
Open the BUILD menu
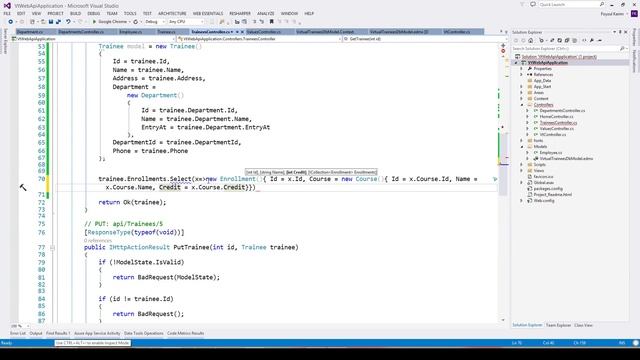[x=76, y=13]
